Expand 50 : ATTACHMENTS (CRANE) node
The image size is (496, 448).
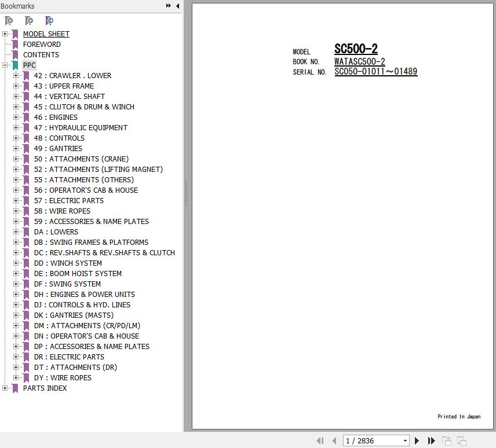coord(16,159)
